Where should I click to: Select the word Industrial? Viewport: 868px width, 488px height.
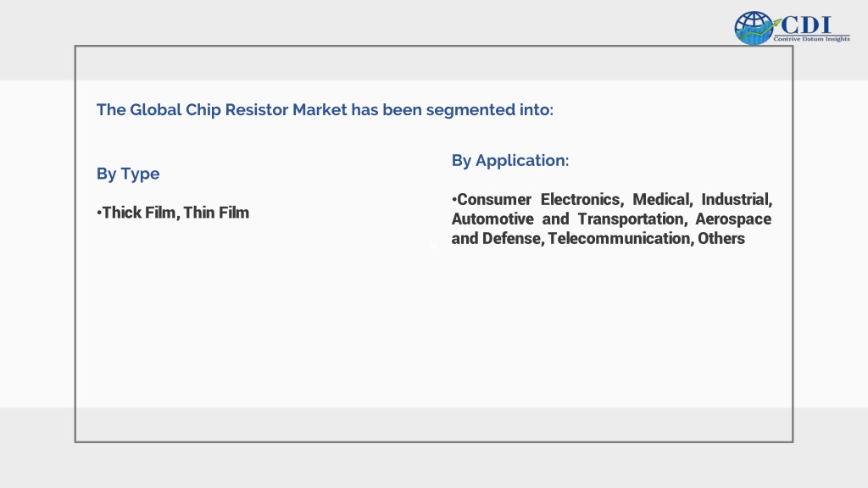(x=737, y=199)
